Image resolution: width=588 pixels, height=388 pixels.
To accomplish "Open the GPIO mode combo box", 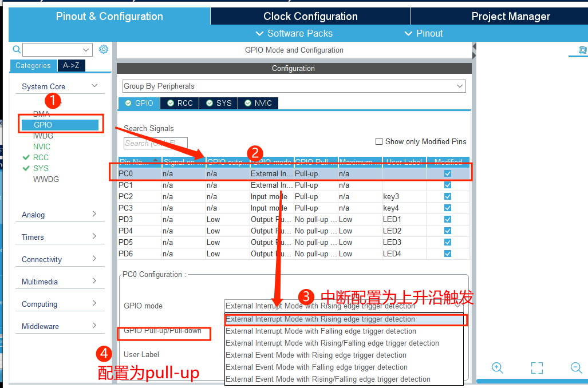I will 344,306.
